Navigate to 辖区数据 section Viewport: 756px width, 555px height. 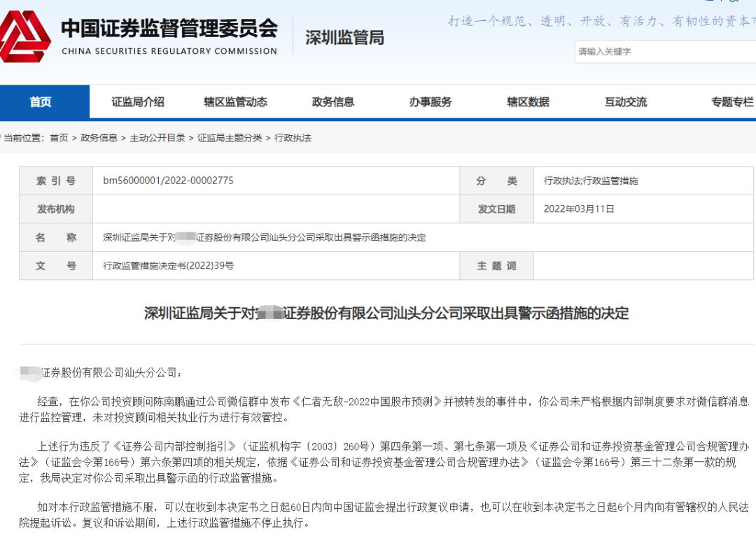click(x=528, y=102)
